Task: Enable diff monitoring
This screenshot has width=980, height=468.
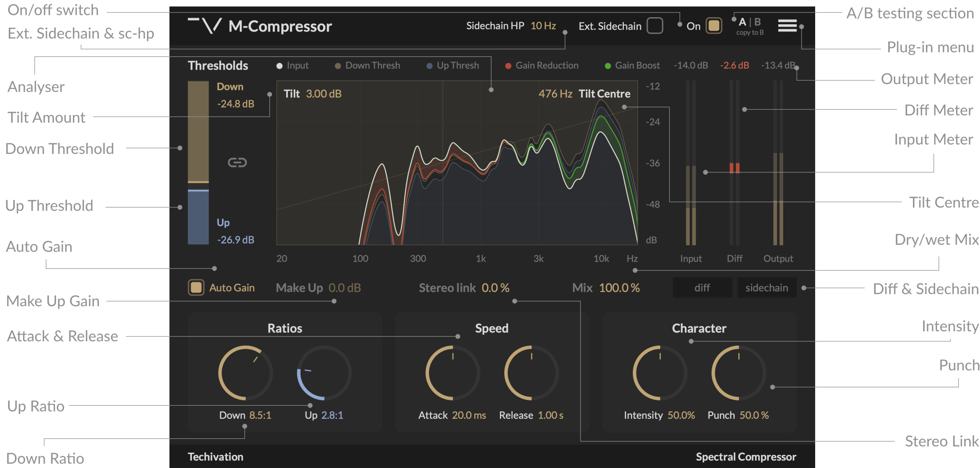Action: pos(702,287)
